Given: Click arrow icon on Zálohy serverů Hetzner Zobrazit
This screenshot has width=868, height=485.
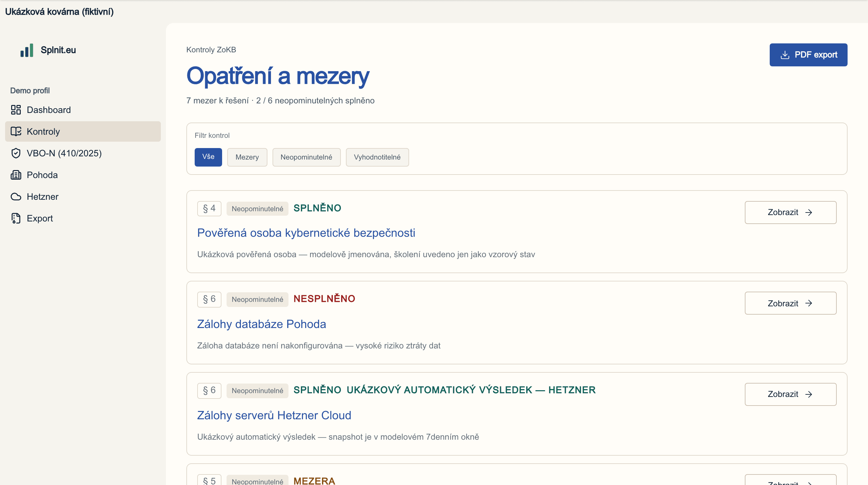Looking at the screenshot, I should click(x=809, y=394).
